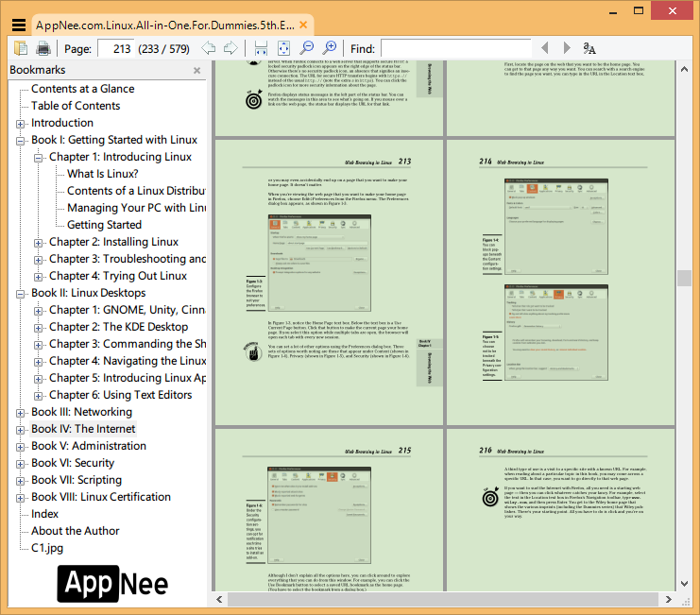Expand Chapter 3: Troubleshooting bookmark
The height and width of the screenshot is (615, 700).
point(39,260)
